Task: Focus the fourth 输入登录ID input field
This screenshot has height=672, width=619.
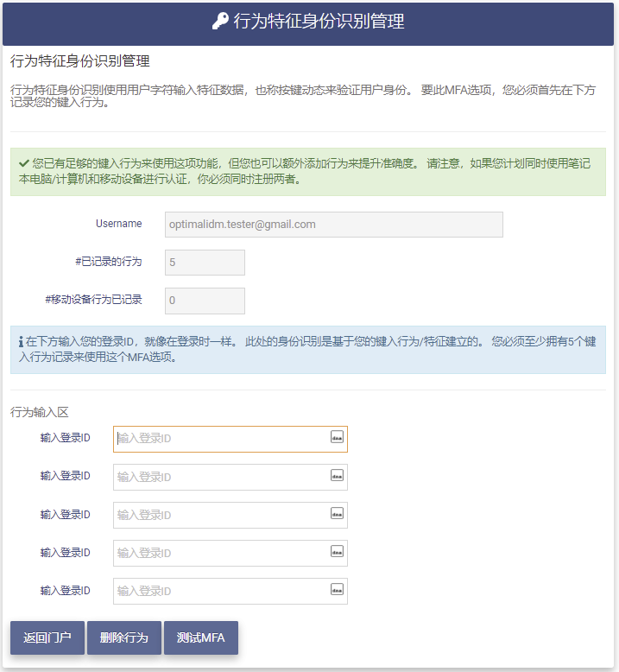Action: pyautogui.click(x=231, y=554)
